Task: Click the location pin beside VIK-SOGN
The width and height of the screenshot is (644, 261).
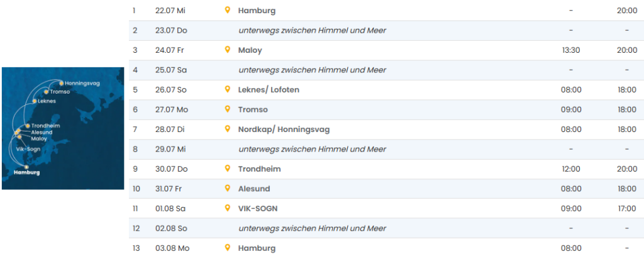Action: pos(228,208)
